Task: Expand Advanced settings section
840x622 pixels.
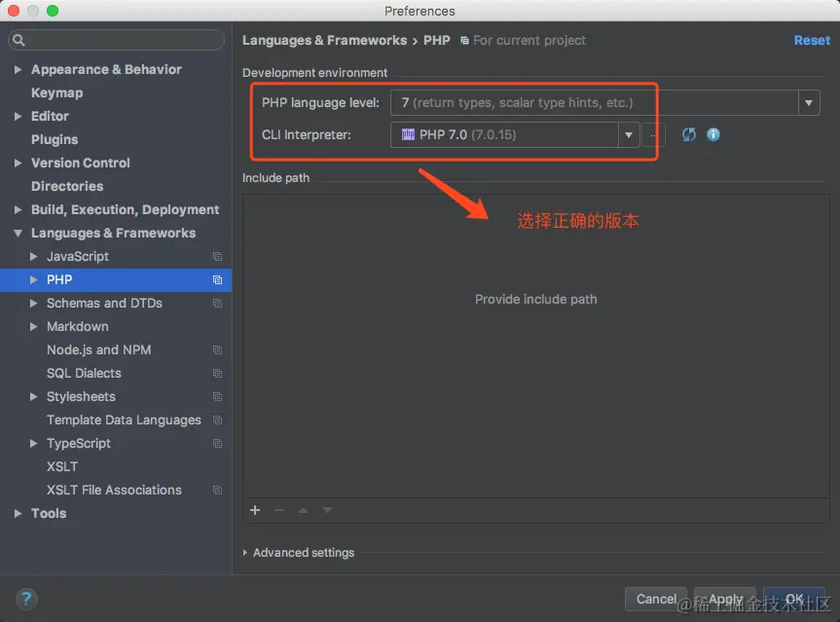Action: 245,552
